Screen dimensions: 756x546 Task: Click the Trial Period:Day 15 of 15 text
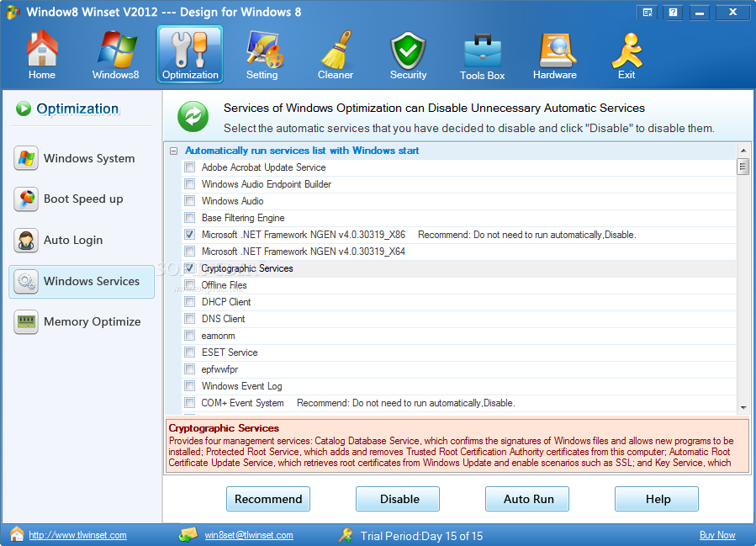tap(421, 536)
